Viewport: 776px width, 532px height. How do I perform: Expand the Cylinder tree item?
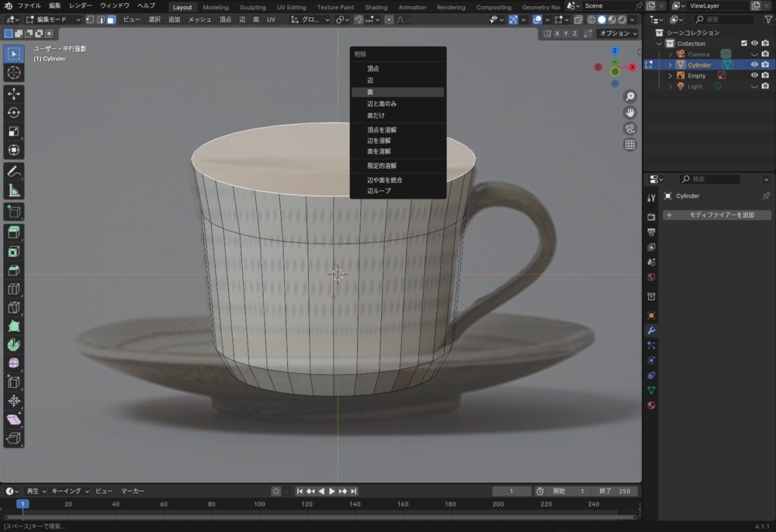coord(670,65)
